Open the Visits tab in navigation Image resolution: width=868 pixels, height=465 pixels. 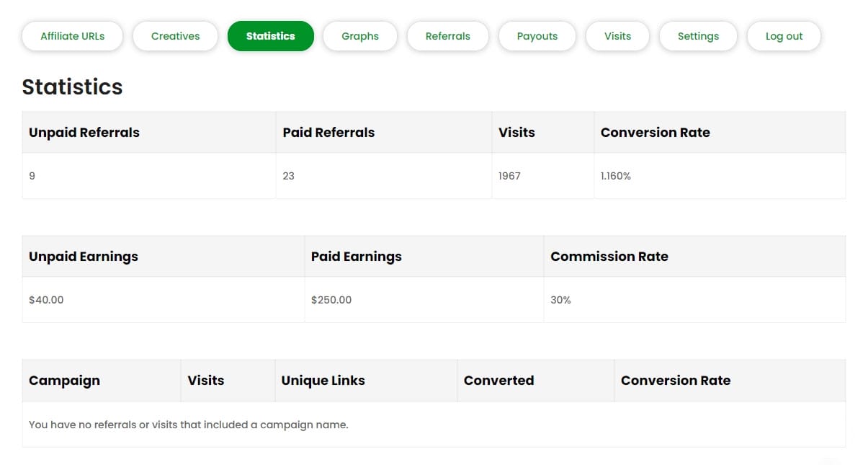pyautogui.click(x=617, y=36)
